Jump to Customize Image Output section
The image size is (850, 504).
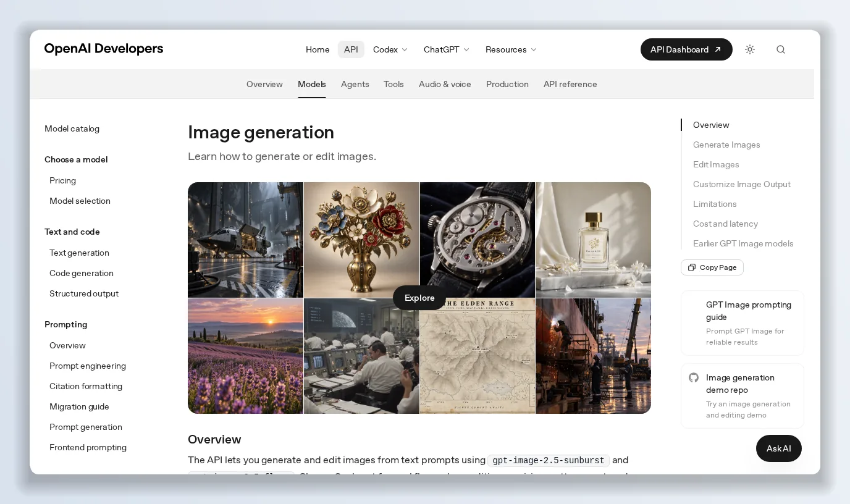741,184
